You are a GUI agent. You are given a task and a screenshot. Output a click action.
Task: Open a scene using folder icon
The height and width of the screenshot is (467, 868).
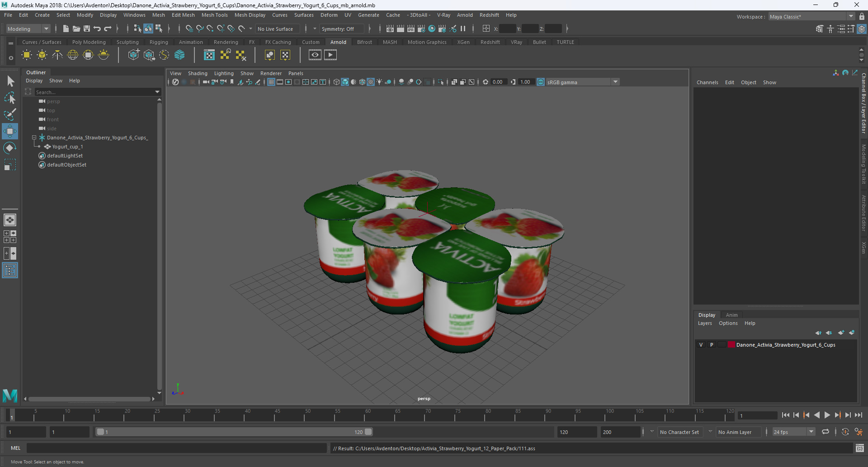[x=76, y=29]
